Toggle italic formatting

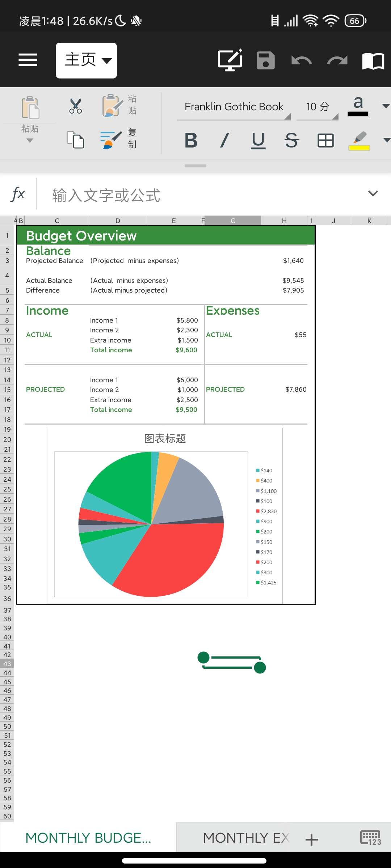pyautogui.click(x=224, y=140)
